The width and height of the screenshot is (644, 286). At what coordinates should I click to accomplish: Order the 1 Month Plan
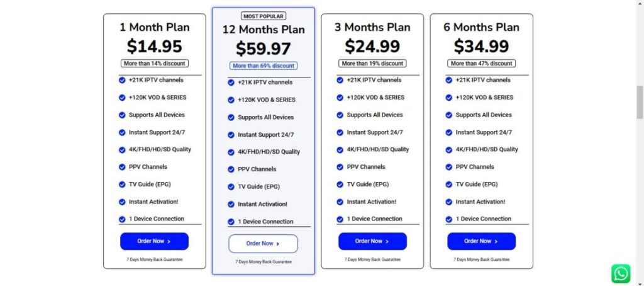pos(154,241)
